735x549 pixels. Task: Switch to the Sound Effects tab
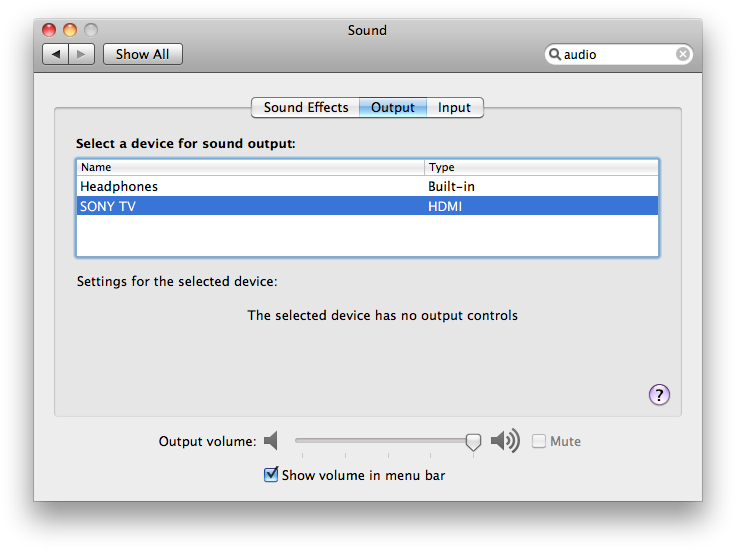(306, 107)
